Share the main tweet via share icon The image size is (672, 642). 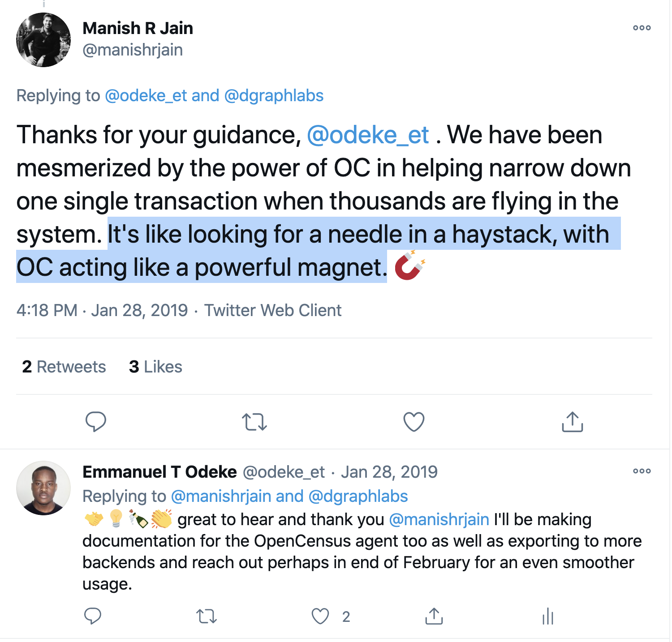(572, 422)
